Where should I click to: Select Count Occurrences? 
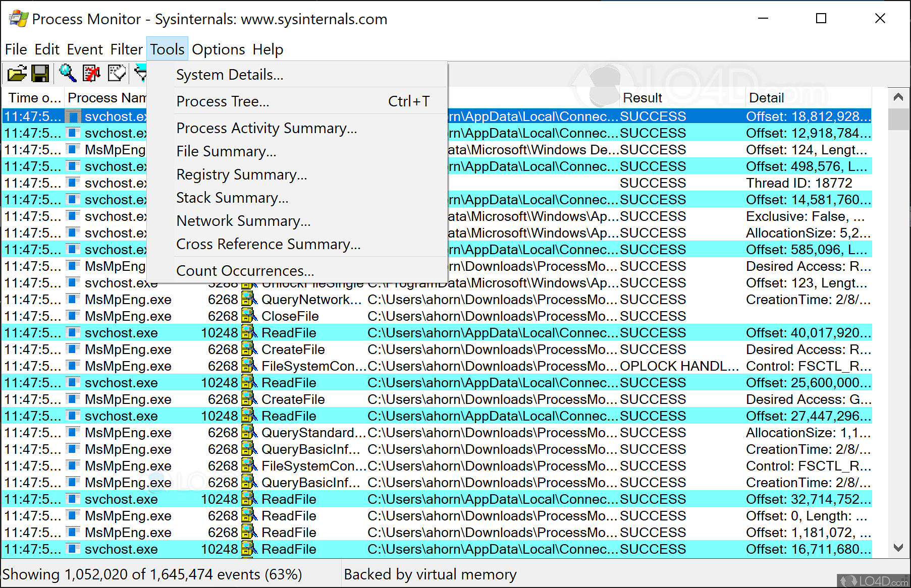[x=245, y=270]
